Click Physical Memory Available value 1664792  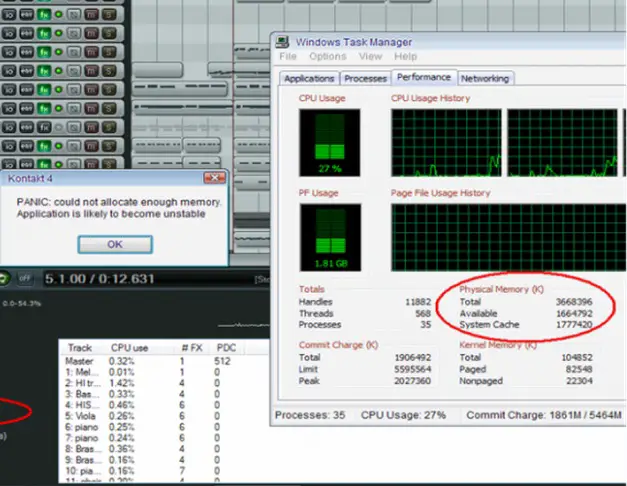tap(574, 313)
